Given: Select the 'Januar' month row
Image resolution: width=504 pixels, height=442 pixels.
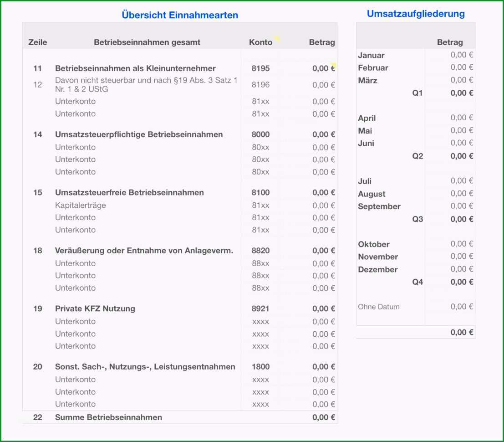Looking at the screenshot, I should tap(416, 55).
